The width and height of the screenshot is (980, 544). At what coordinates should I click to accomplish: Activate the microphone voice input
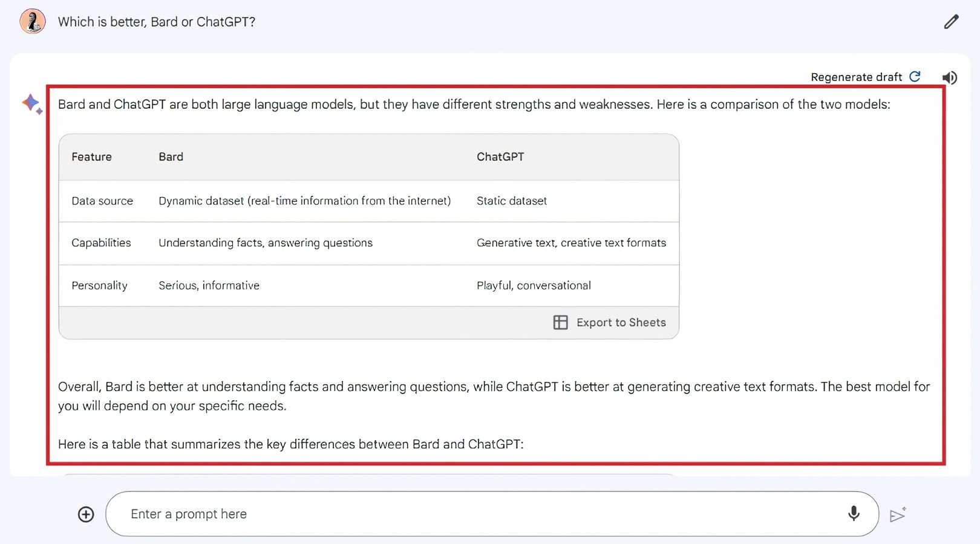pyautogui.click(x=854, y=513)
